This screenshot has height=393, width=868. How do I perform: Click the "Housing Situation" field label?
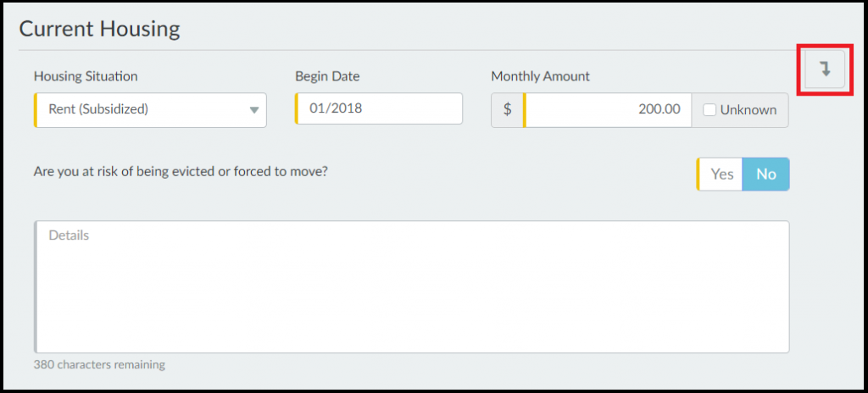(x=86, y=76)
